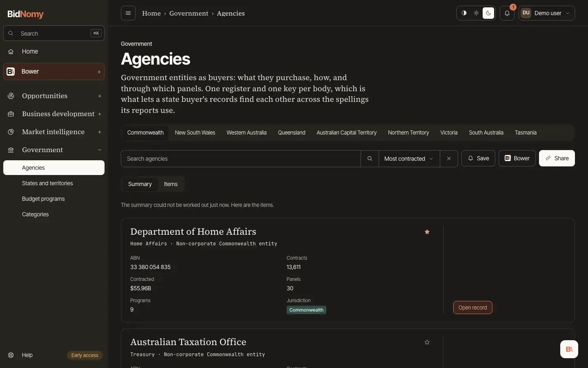Switch to contrast theme mode
Image resolution: width=588 pixels, height=368 pixels.
tap(464, 13)
